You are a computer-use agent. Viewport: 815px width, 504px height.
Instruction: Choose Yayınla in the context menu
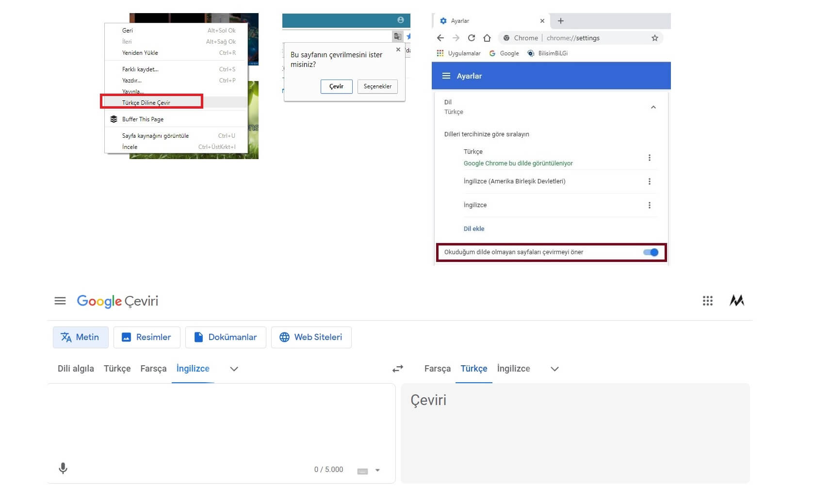[x=177, y=92]
